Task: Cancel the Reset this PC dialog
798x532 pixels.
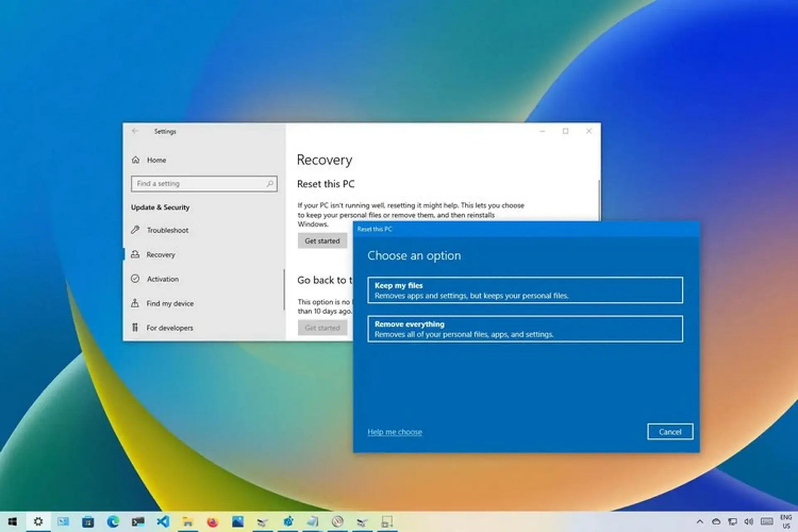Action: 670,432
